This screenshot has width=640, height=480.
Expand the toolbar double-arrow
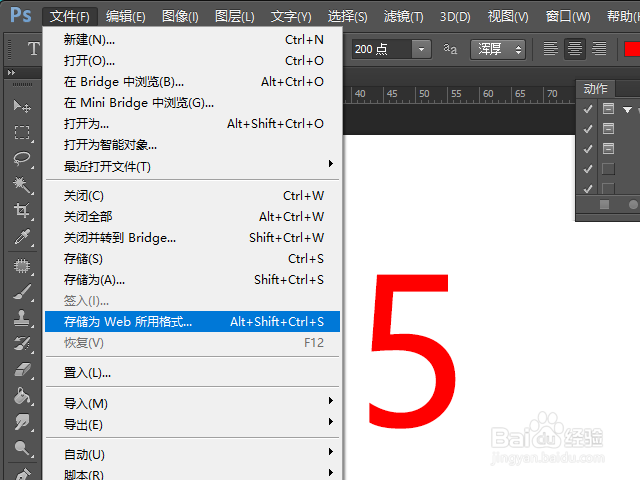(x=11, y=73)
